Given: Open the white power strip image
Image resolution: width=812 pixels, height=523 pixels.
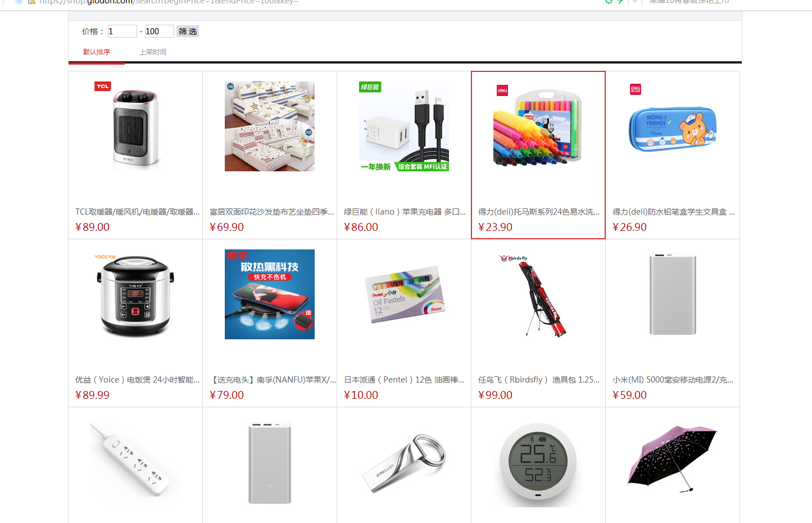Looking at the screenshot, I should (x=135, y=462).
